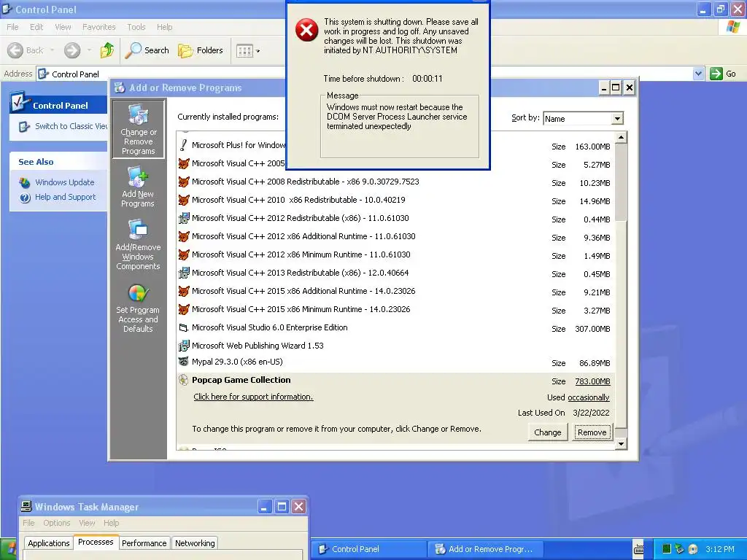Screen dimensions: 747x560
Task: Expand the Address bar dropdown
Action: (x=698, y=74)
